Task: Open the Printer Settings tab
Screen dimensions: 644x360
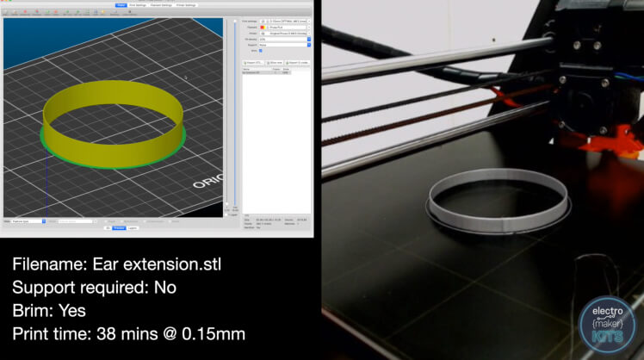Action: click(186, 5)
